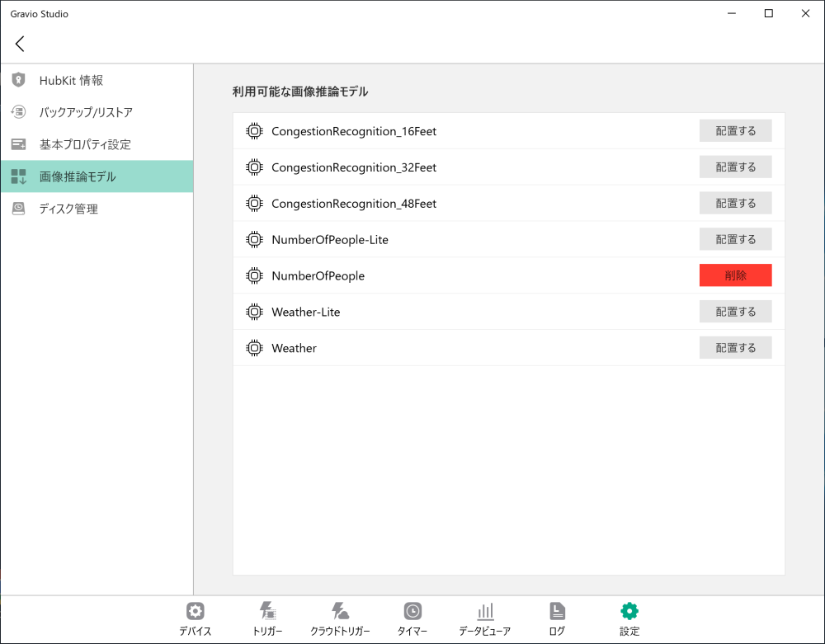Switch to ログ tab label

(x=557, y=631)
